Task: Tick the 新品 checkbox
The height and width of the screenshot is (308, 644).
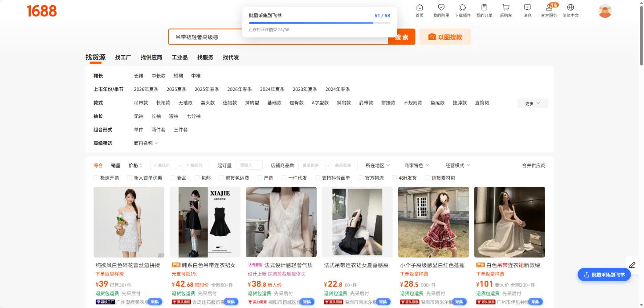Action: tap(173, 178)
